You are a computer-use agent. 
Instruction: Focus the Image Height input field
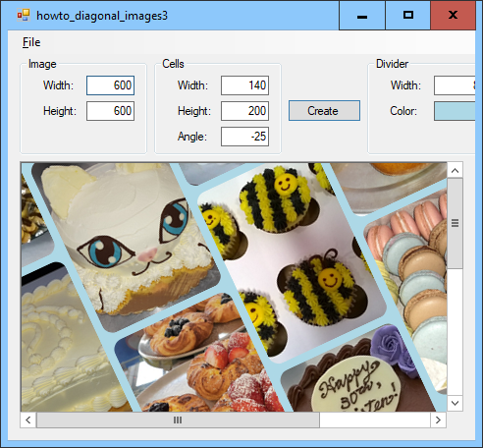(110, 111)
